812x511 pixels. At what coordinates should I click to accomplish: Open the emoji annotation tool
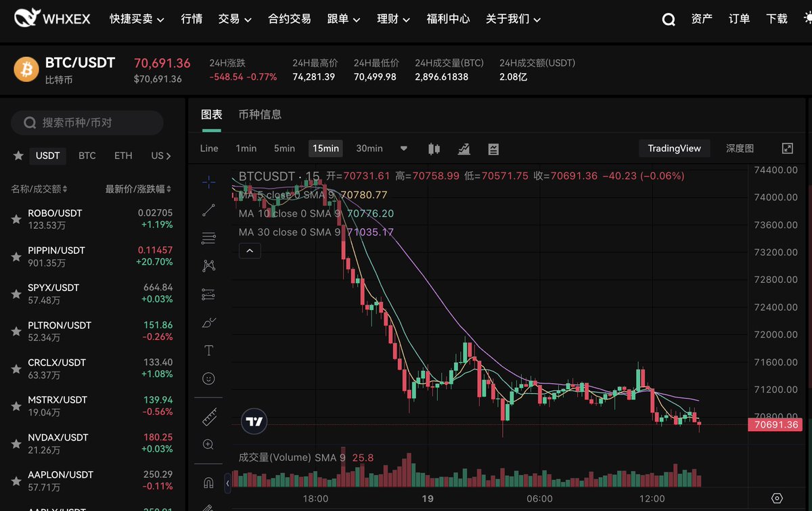(208, 379)
